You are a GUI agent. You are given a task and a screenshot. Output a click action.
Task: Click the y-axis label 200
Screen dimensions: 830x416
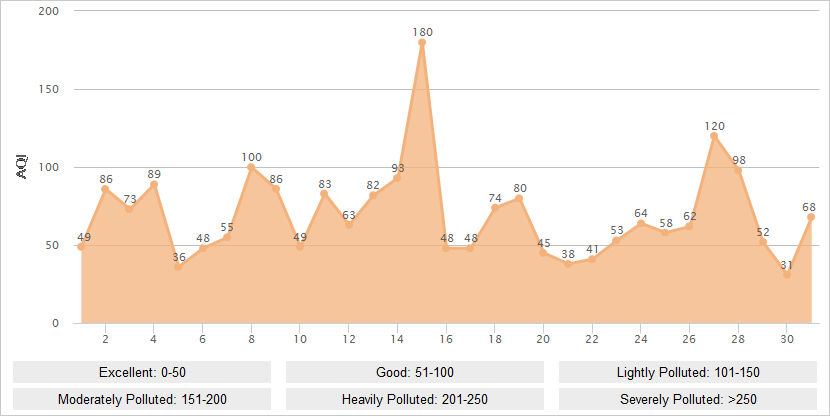click(49, 11)
